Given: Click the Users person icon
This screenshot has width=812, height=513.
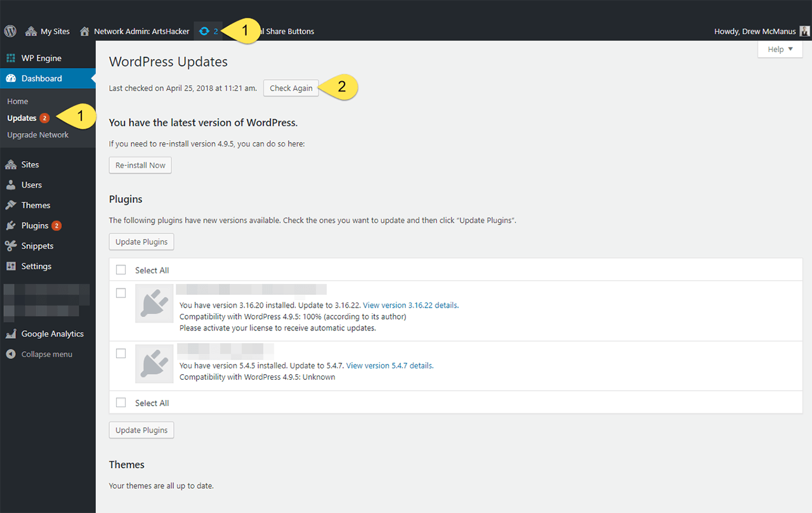Looking at the screenshot, I should coord(11,185).
